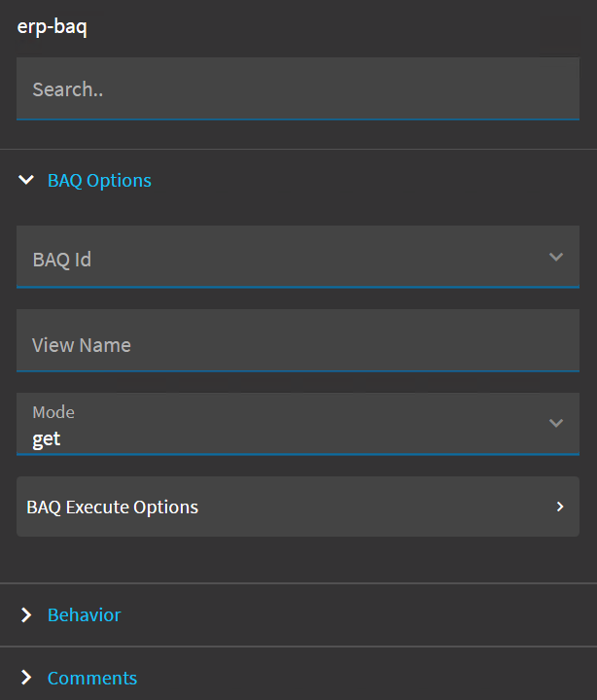Click the BAQ Options section header

[x=99, y=181]
